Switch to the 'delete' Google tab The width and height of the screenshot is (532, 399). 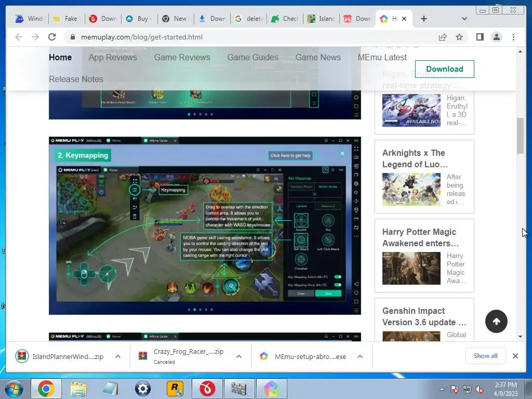(x=249, y=19)
